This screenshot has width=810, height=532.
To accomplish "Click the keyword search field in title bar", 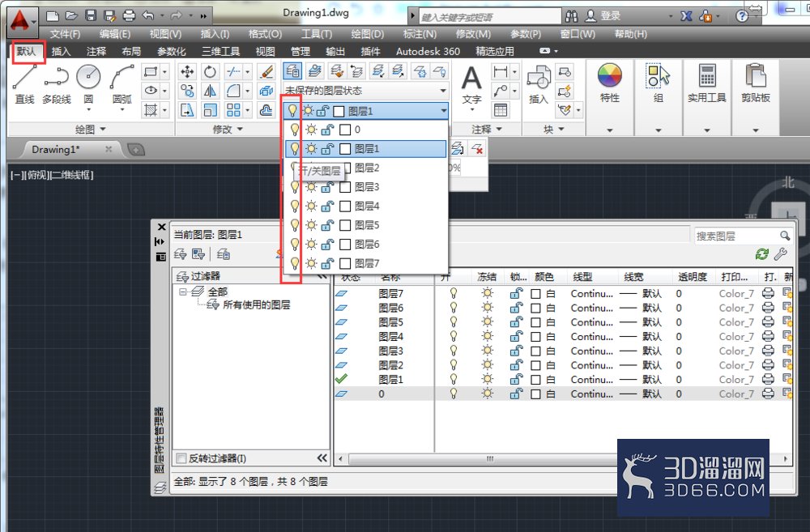I will click(x=489, y=16).
